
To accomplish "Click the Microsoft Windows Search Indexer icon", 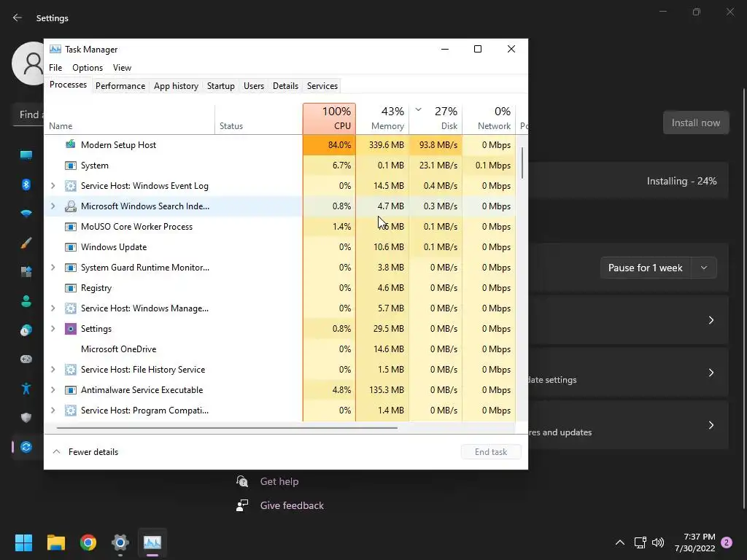I will (x=71, y=206).
